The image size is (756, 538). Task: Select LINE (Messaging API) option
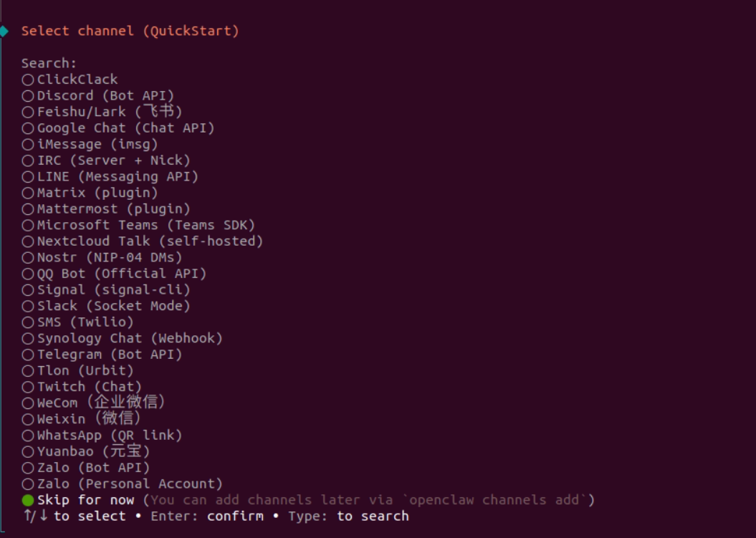pos(110,176)
